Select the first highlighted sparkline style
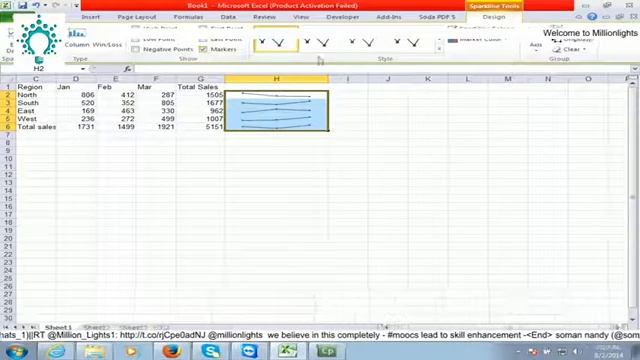This screenshot has height=360, width=640. [276, 40]
